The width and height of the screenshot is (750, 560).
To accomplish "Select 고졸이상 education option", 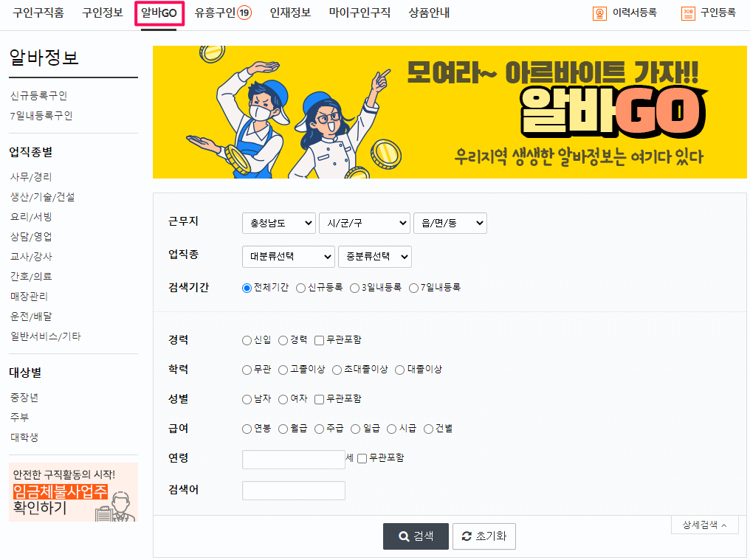I will tap(283, 370).
